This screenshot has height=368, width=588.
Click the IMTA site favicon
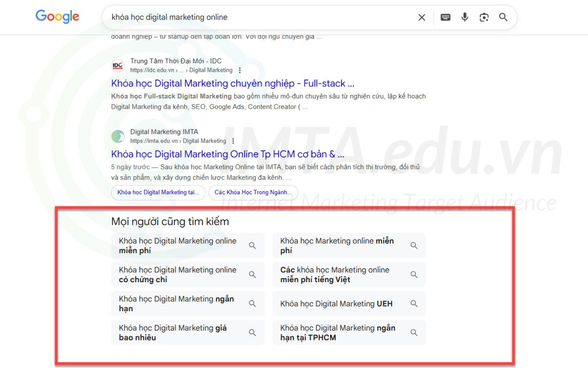[118, 136]
